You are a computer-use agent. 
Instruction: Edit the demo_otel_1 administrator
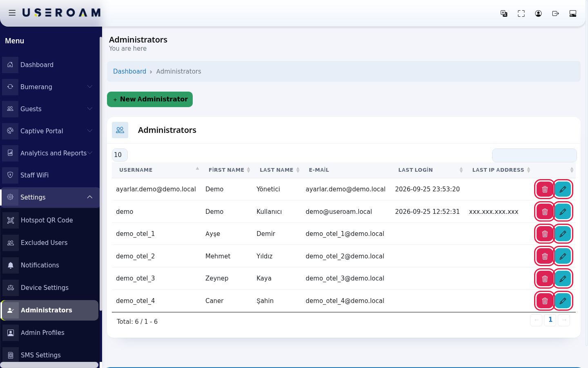(x=563, y=234)
